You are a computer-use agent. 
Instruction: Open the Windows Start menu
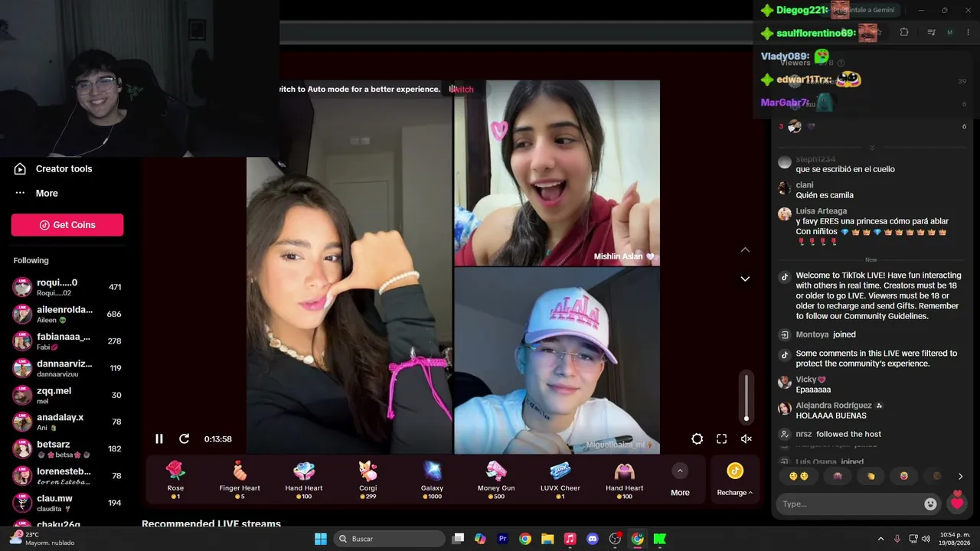click(321, 539)
